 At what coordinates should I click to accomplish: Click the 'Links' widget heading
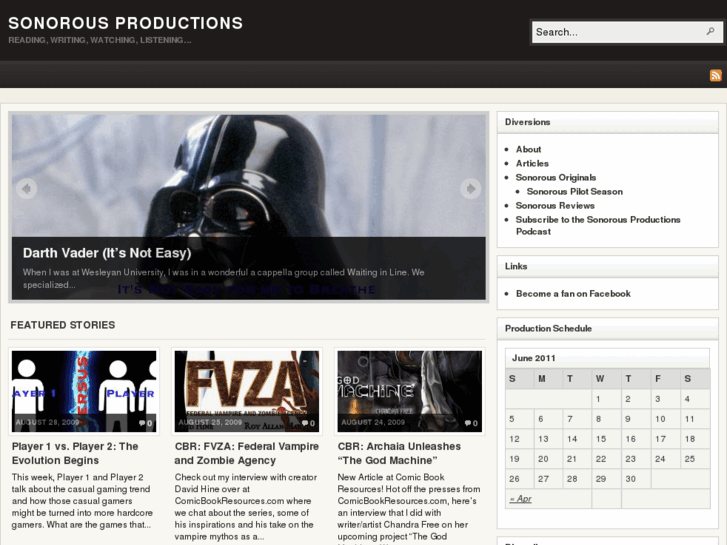[x=516, y=266]
